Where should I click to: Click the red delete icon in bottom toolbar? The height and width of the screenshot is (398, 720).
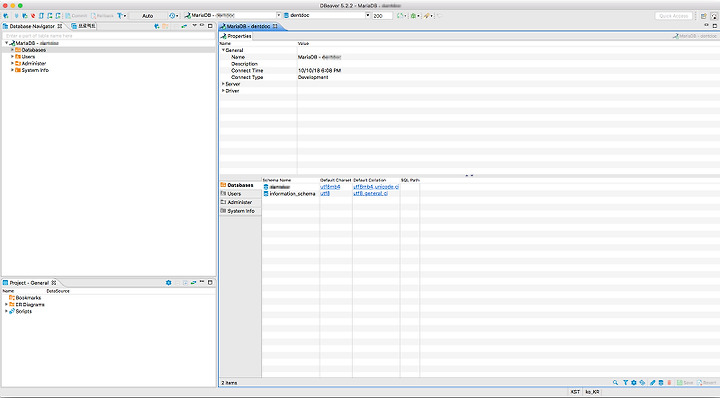pyautogui.click(x=669, y=382)
